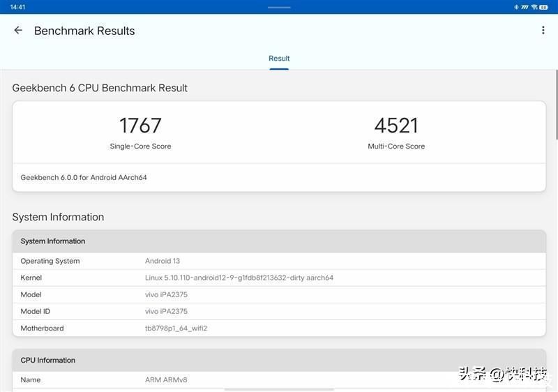Tap the battery indicator icon
This screenshot has height=392, width=558.
pyautogui.click(x=543, y=7)
